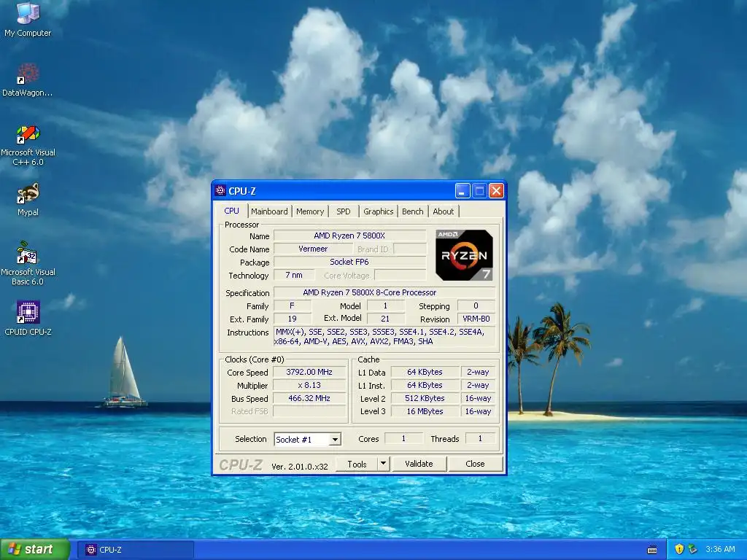Switch to the Mainboard tab
The height and width of the screenshot is (560, 747).
coord(269,211)
